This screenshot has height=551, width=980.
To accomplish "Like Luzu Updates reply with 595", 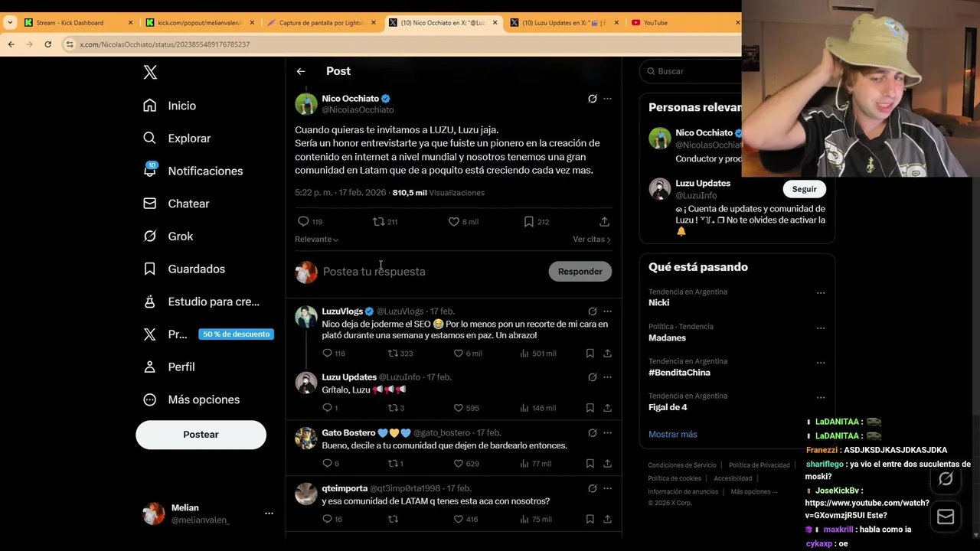I will (x=466, y=408).
